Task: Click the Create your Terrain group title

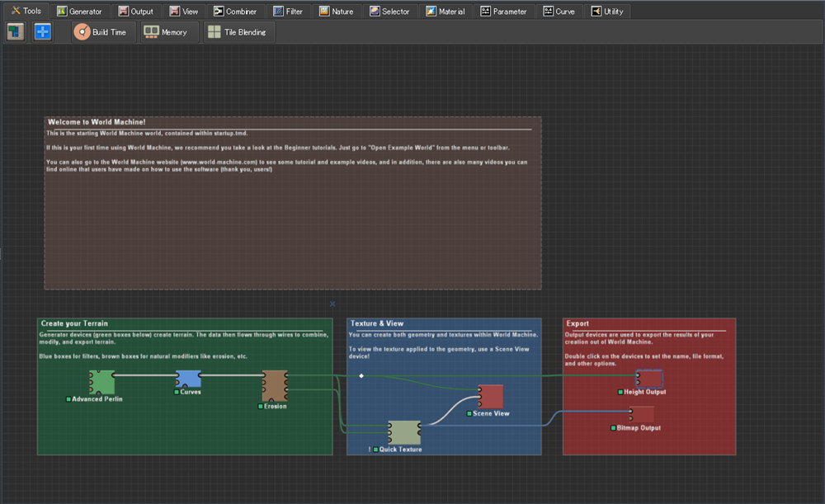Action: tap(74, 323)
